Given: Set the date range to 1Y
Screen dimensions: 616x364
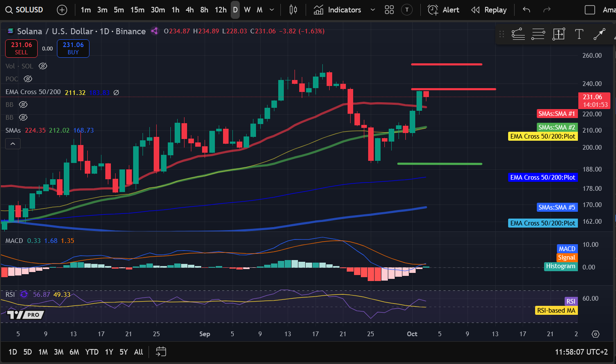Looking at the screenshot, I should tap(109, 352).
